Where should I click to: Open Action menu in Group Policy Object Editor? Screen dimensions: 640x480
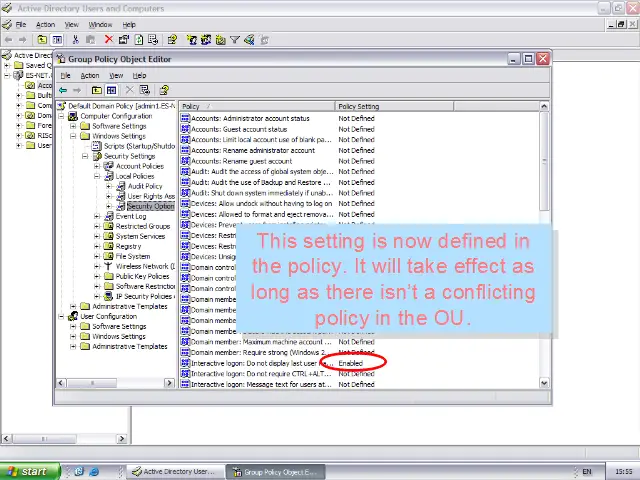pos(90,76)
